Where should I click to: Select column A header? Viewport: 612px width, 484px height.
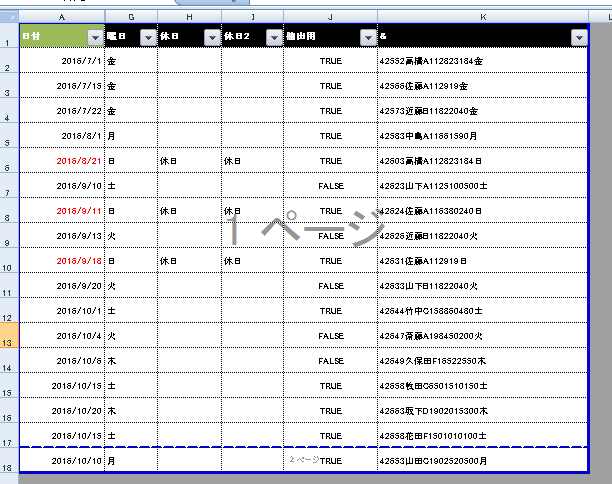pos(62,17)
